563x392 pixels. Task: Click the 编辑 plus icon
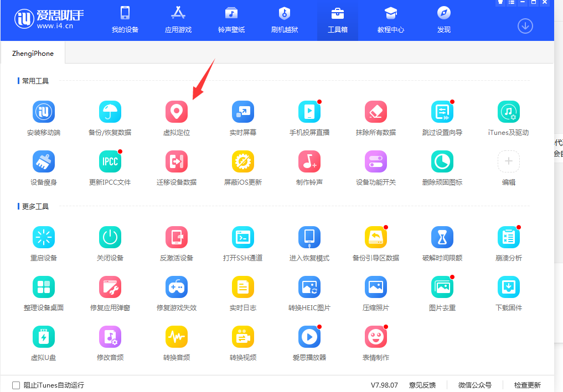pos(509,162)
